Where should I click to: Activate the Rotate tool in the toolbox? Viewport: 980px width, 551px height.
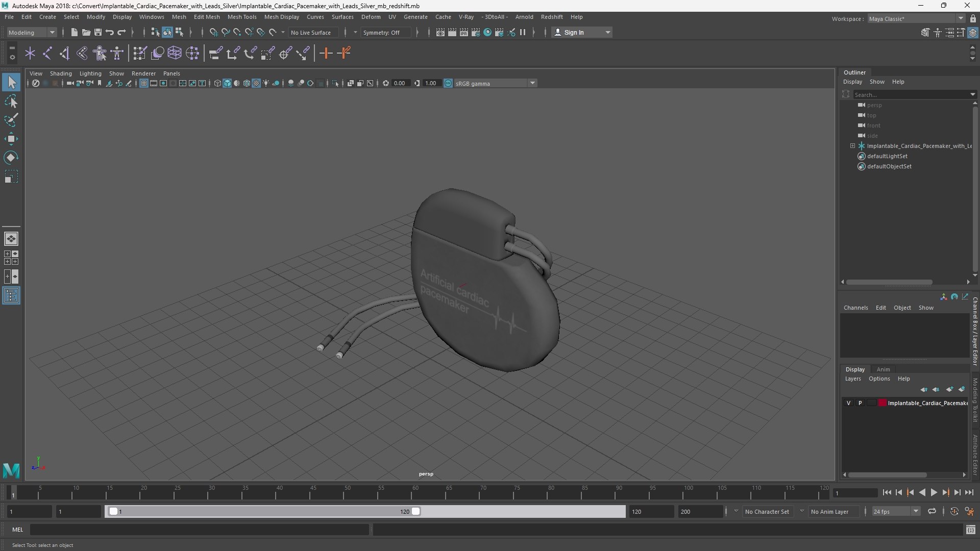[x=11, y=158]
